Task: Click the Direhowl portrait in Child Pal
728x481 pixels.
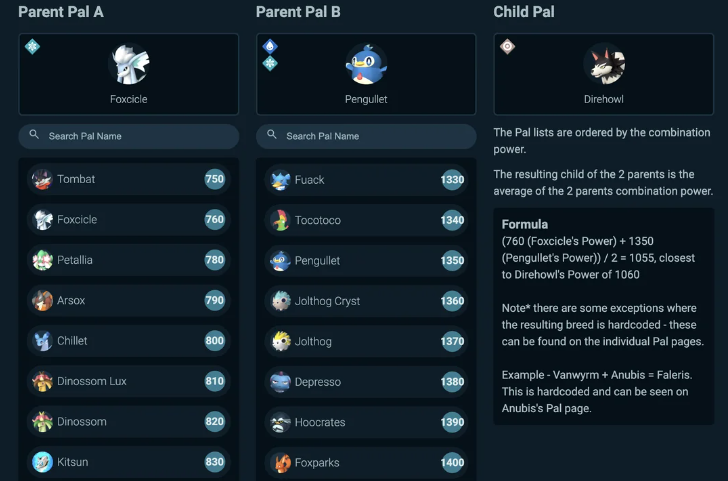Action: tap(604, 64)
